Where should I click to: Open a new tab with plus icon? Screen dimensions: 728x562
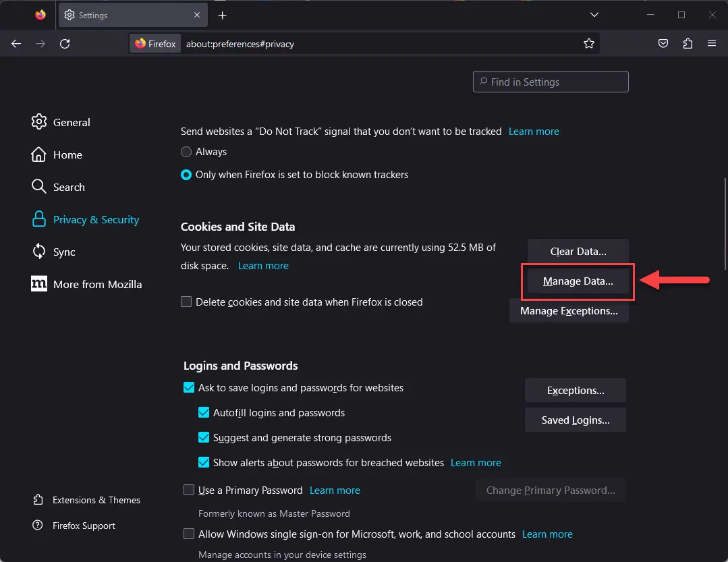pyautogui.click(x=223, y=16)
